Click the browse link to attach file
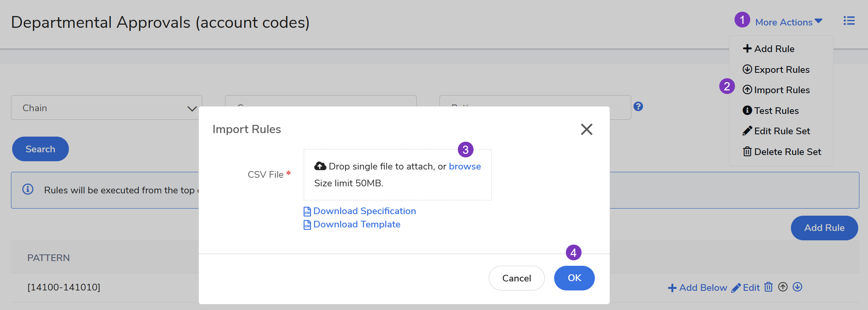 pyautogui.click(x=465, y=166)
